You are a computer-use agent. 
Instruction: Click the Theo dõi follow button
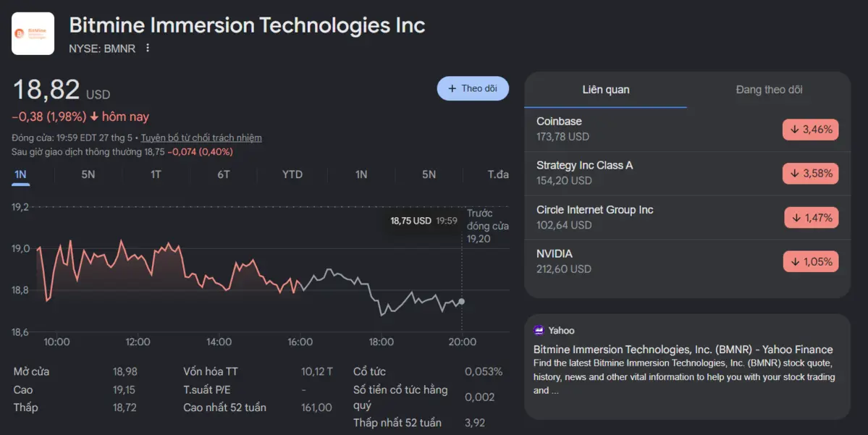[473, 88]
